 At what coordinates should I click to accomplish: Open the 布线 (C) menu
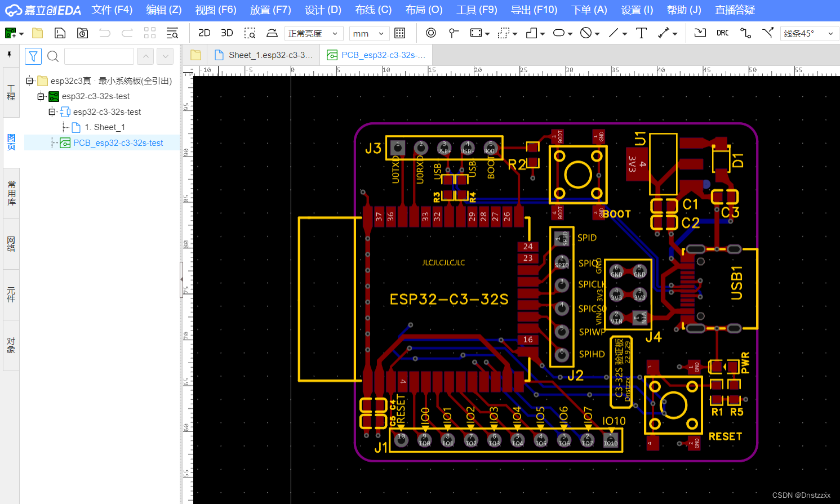pyautogui.click(x=374, y=10)
